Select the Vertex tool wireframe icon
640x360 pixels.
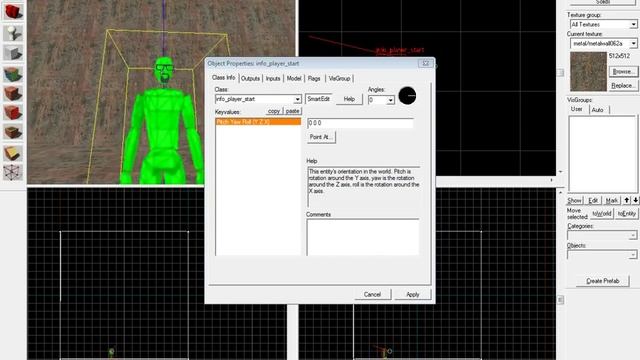coord(13,172)
